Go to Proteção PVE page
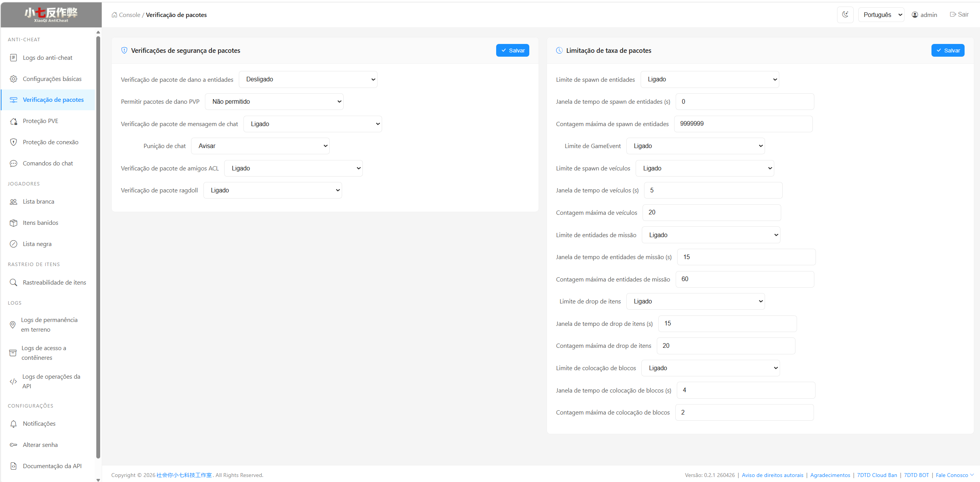 [x=40, y=121]
